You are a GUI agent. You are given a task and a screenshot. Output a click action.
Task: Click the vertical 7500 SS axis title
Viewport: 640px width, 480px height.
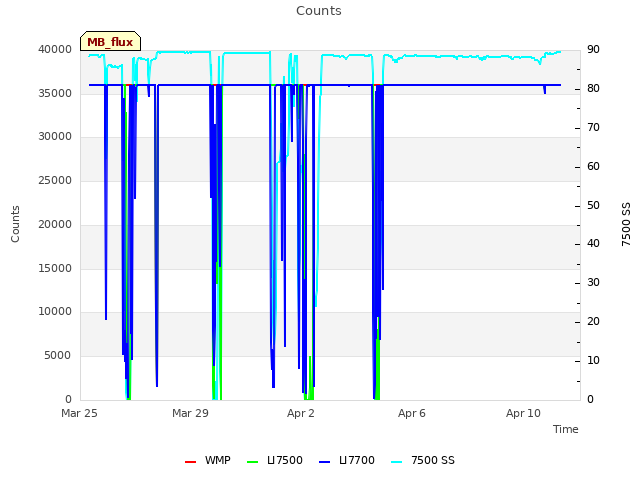[626, 224]
